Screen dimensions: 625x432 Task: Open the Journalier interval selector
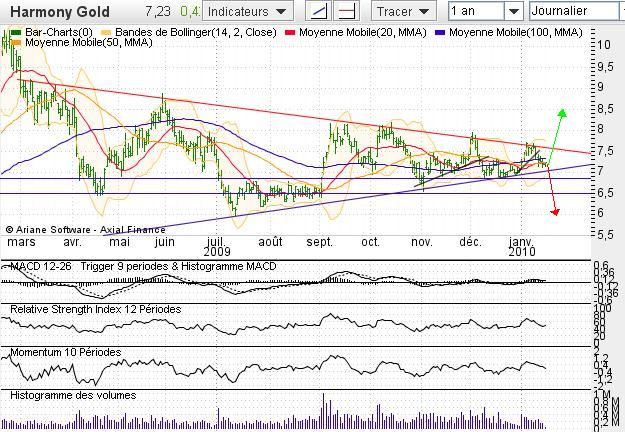click(576, 11)
